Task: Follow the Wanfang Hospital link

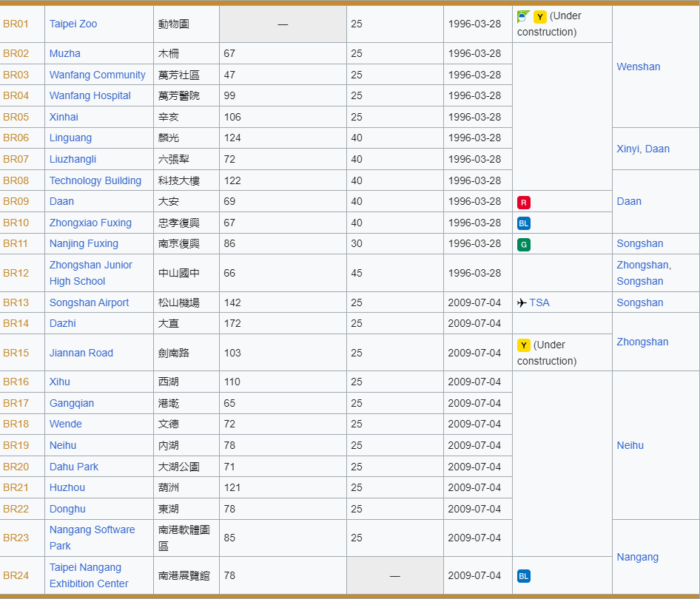Action: [x=90, y=95]
